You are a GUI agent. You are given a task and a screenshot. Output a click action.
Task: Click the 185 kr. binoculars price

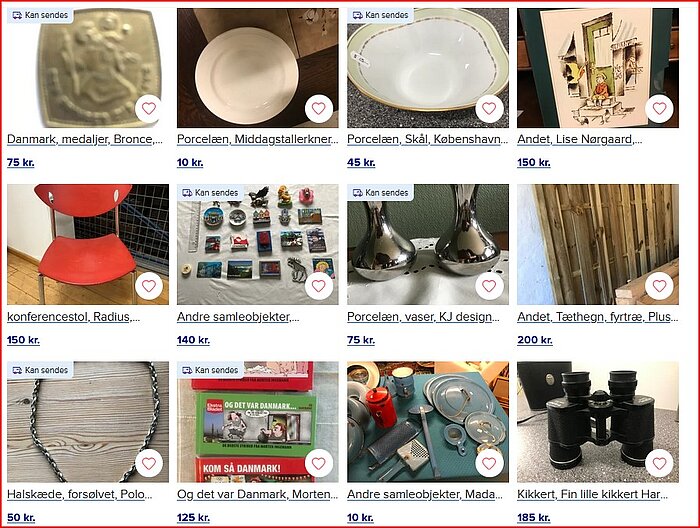point(533,518)
